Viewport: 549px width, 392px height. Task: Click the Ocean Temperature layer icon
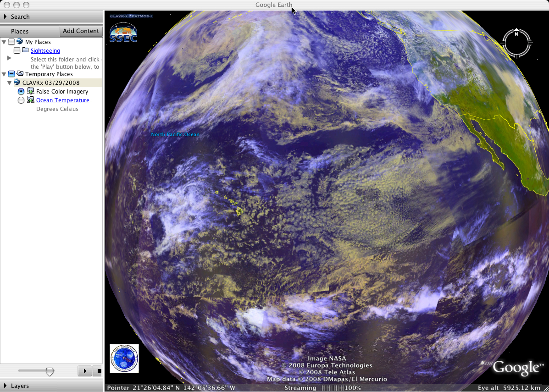tap(31, 100)
